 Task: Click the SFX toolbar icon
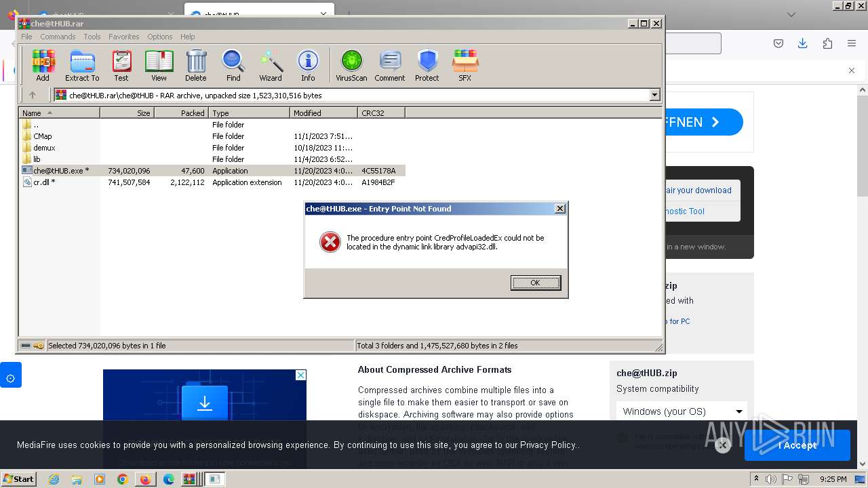pos(465,66)
